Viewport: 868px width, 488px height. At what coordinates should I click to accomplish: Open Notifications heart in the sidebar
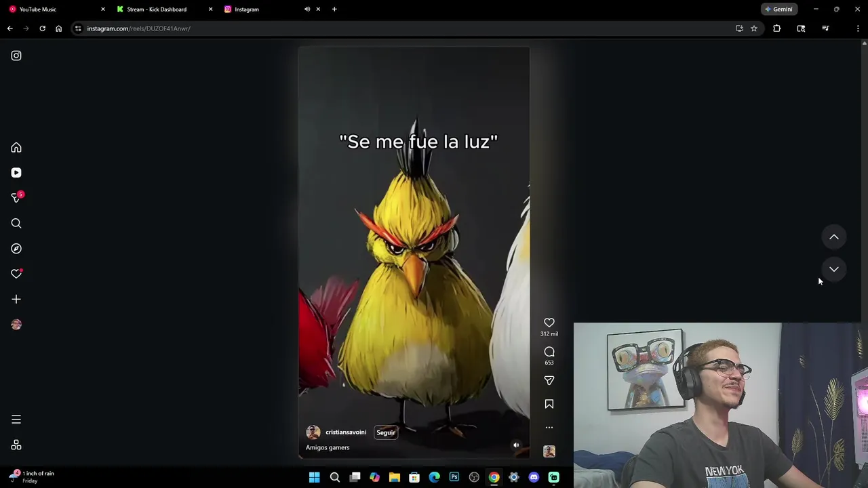click(16, 274)
